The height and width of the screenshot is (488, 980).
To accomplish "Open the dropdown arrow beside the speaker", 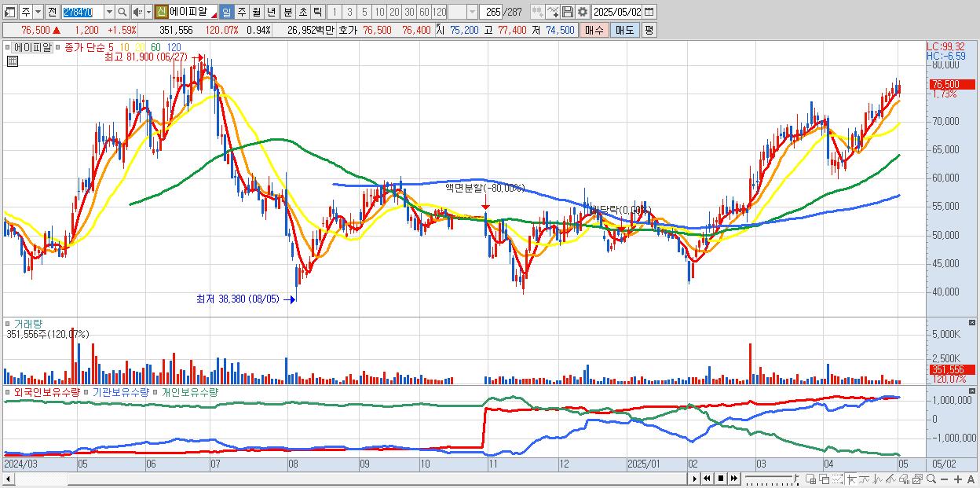I will pyautogui.click(x=148, y=12).
